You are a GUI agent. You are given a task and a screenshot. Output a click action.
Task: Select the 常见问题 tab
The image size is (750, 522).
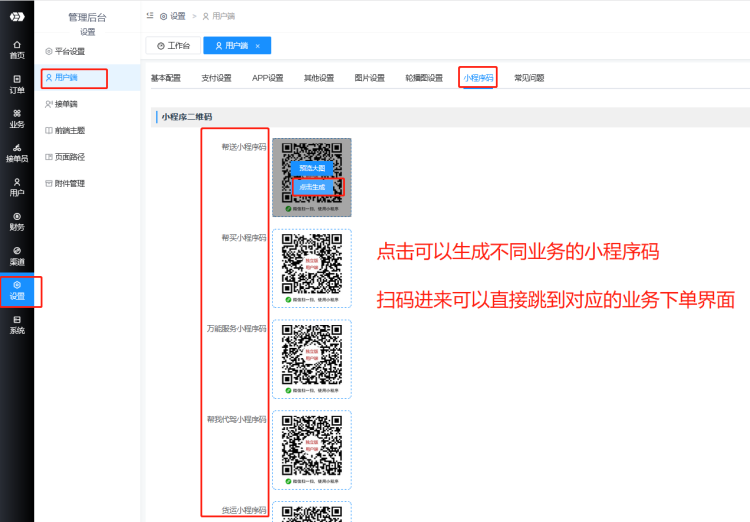[x=529, y=78]
